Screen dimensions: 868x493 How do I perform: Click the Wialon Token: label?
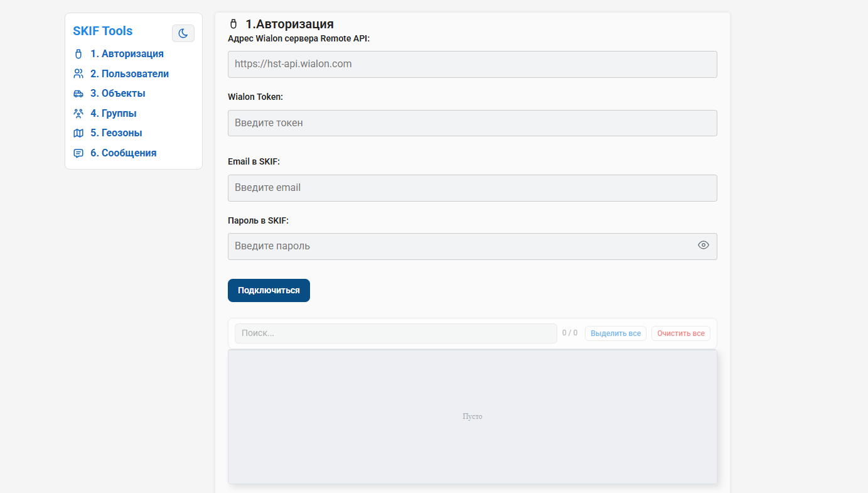tap(255, 97)
